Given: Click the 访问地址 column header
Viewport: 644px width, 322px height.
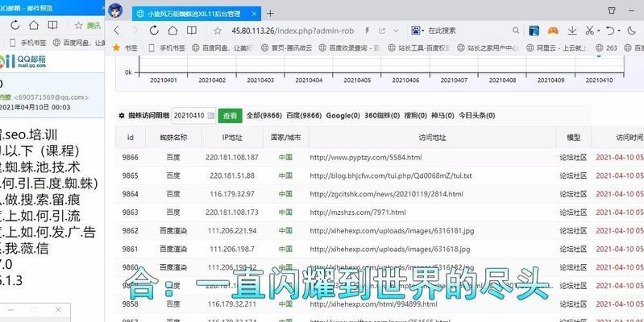Looking at the screenshot, I should (x=432, y=138).
